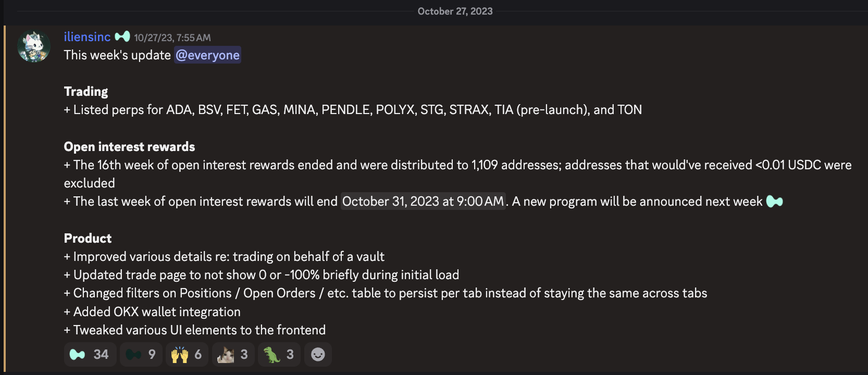Click the 10/27/23, 7:55 AM message timestamp
Image resolution: width=868 pixels, height=375 pixels.
click(172, 37)
